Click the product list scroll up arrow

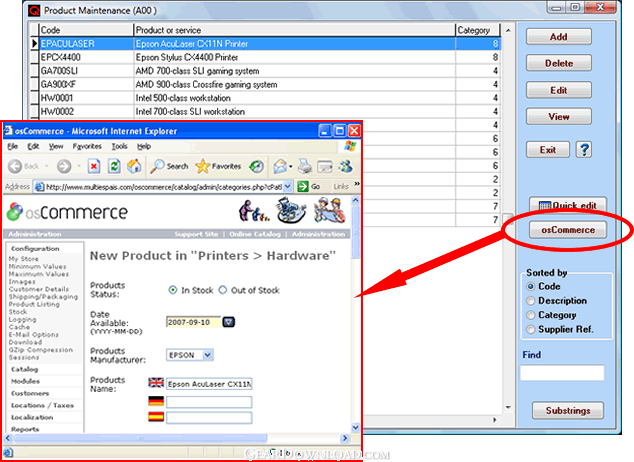508,30
